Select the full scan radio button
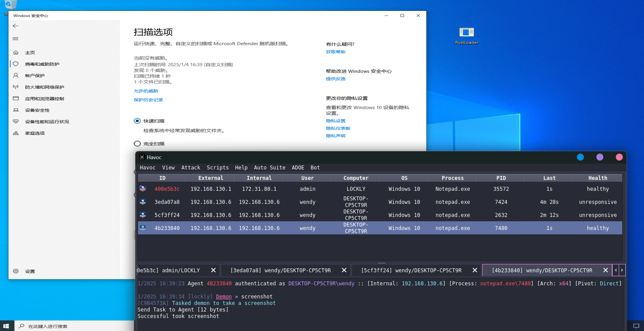This screenshot has height=331, width=644. coord(137,144)
